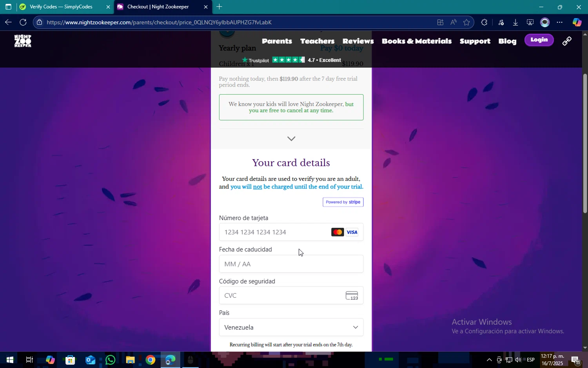This screenshot has width=588, height=368.
Task: View site information lock icon
Action: [x=39, y=22]
